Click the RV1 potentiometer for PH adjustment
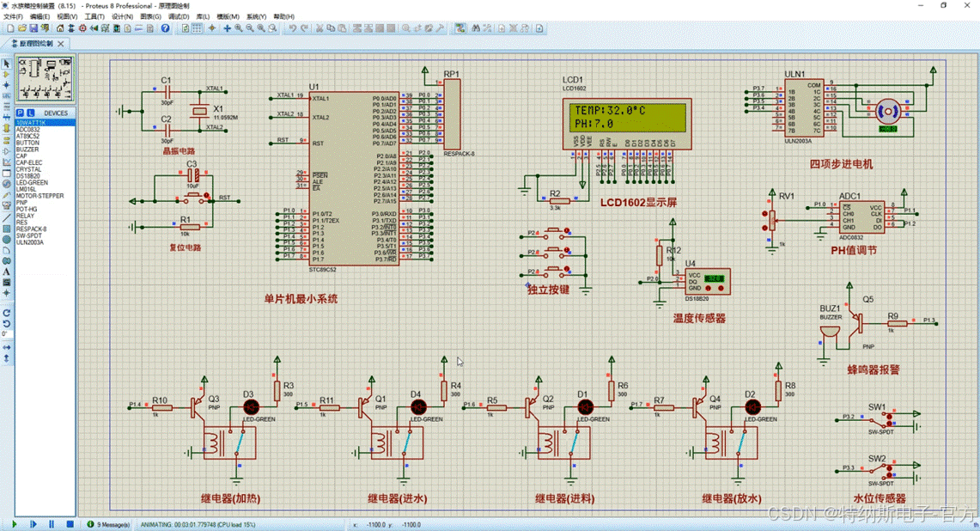This screenshot has width=980, height=531. pyautogui.click(x=772, y=220)
